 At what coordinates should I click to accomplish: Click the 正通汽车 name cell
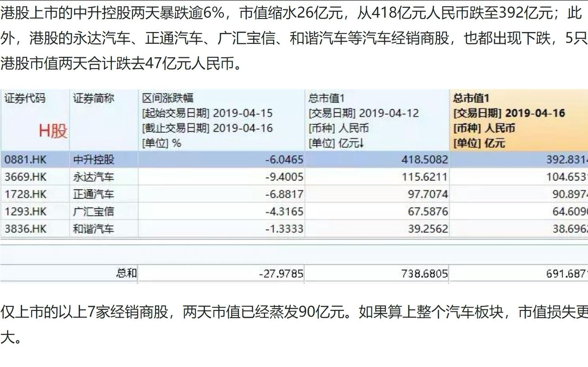click(104, 194)
